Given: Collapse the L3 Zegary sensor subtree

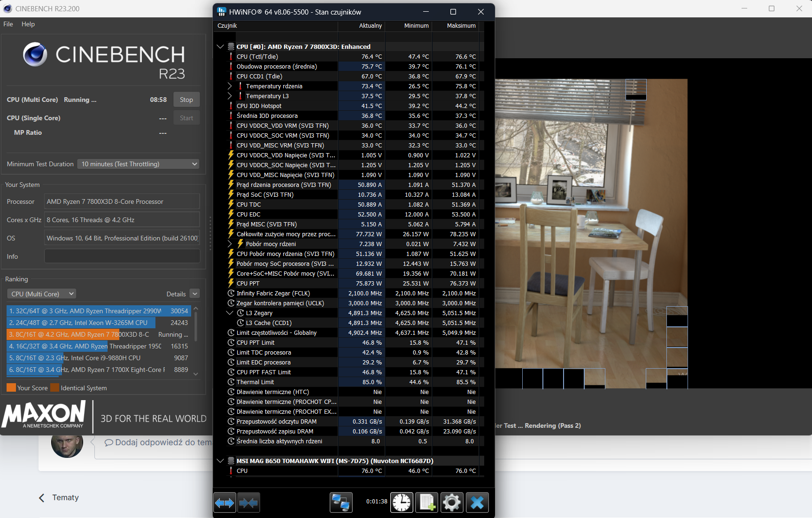Looking at the screenshot, I should tap(230, 313).
